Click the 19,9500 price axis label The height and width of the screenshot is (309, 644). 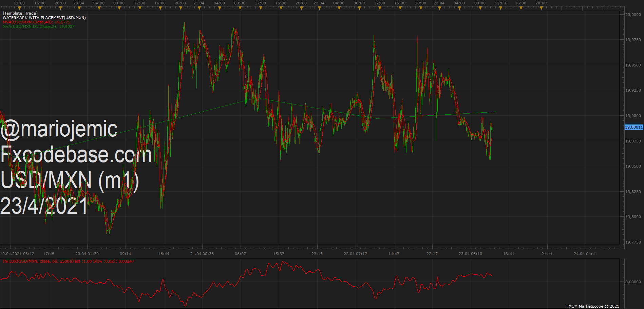click(633, 65)
